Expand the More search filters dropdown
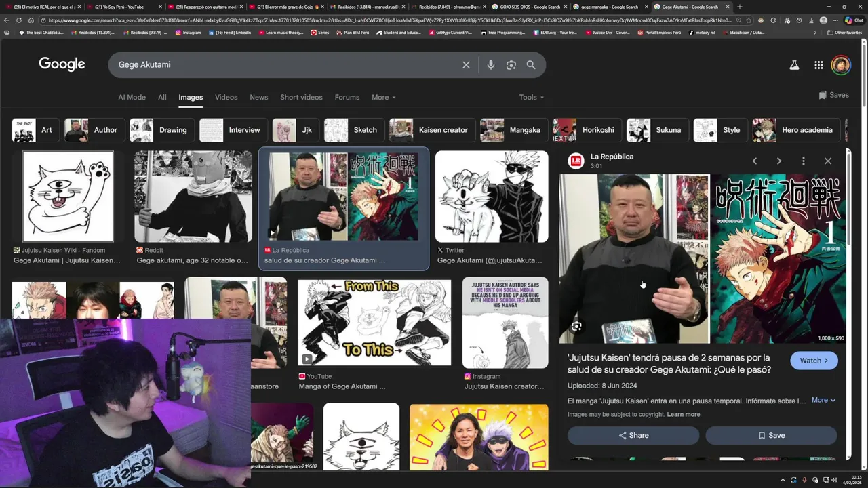Viewport: 868px width, 488px height. pos(383,97)
